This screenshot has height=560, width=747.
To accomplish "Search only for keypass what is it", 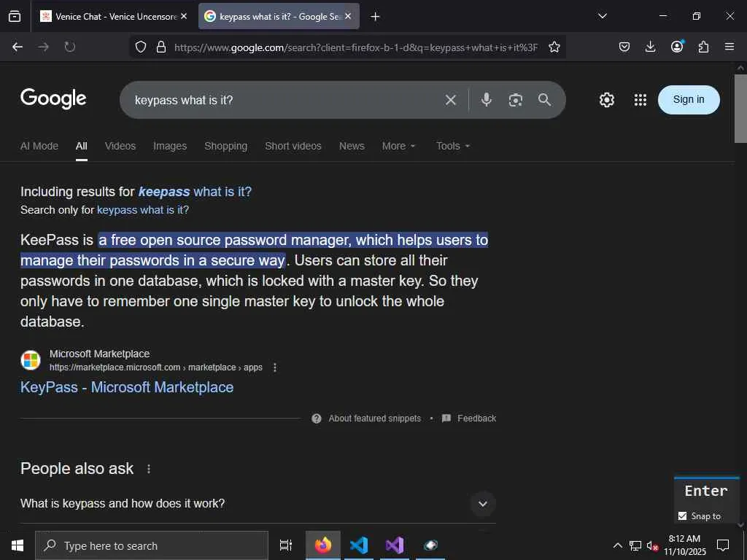I will click(x=143, y=210).
